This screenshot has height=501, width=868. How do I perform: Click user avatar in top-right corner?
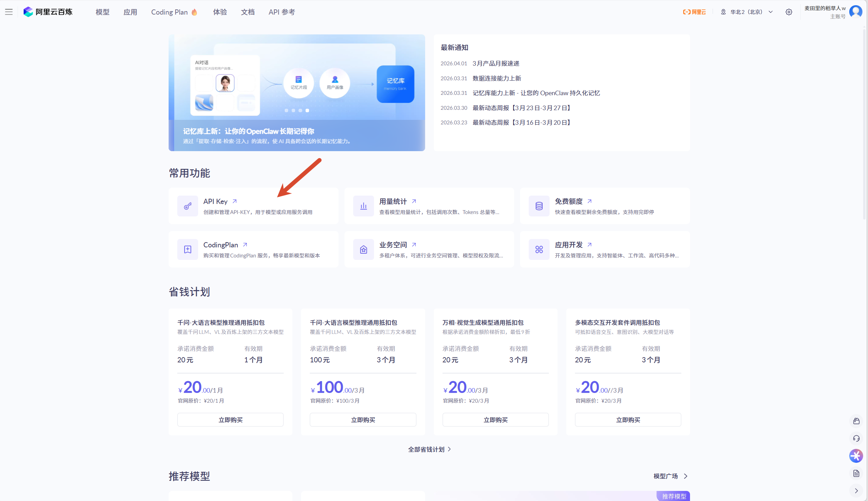(x=855, y=11)
